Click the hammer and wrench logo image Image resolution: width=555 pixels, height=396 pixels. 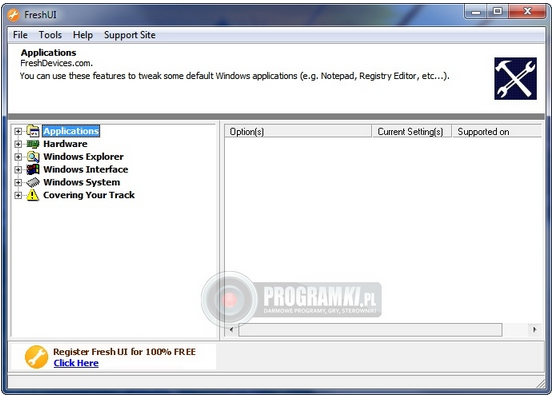tap(515, 79)
